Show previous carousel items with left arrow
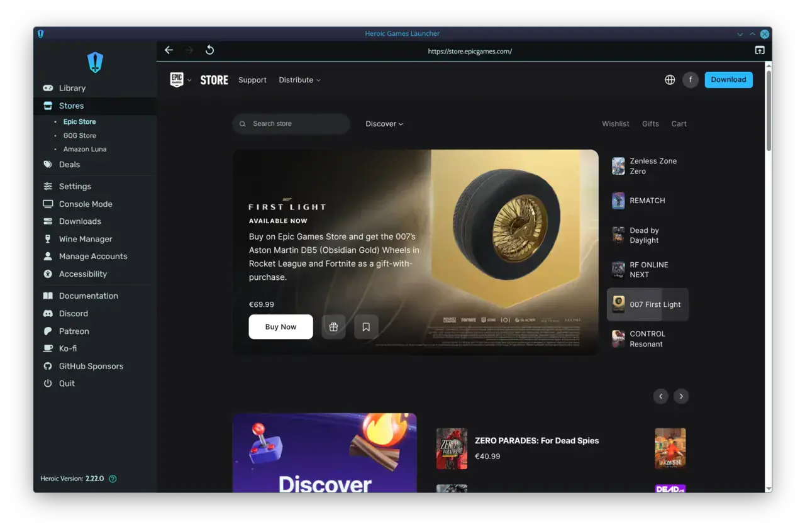 pos(660,396)
